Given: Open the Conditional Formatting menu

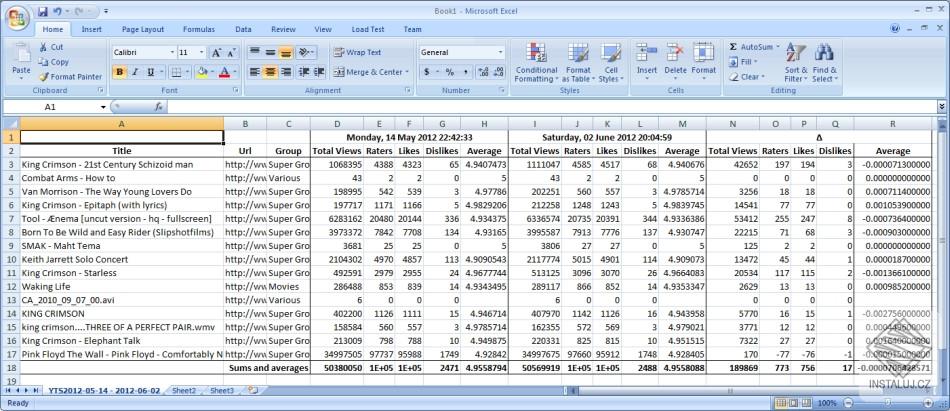Looking at the screenshot, I should (x=536, y=62).
